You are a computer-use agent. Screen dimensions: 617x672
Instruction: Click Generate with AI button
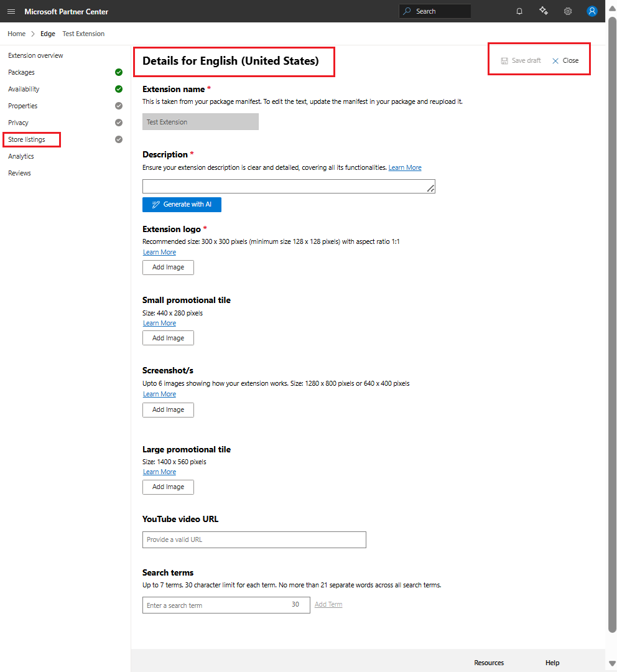(x=182, y=205)
